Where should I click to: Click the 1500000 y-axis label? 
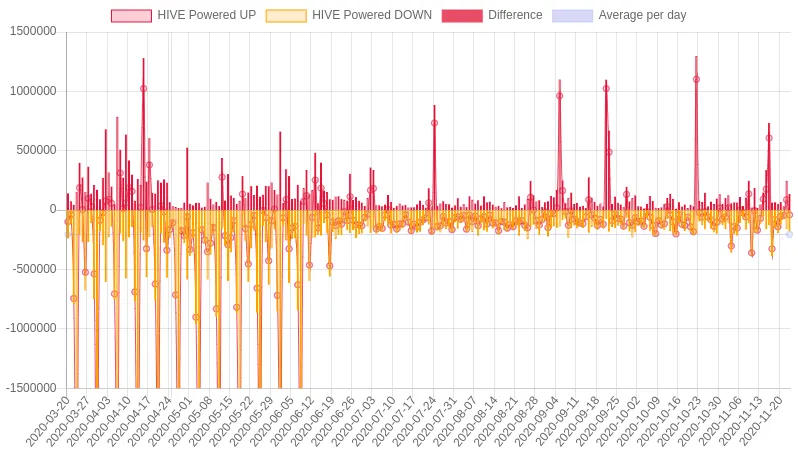pos(33,32)
